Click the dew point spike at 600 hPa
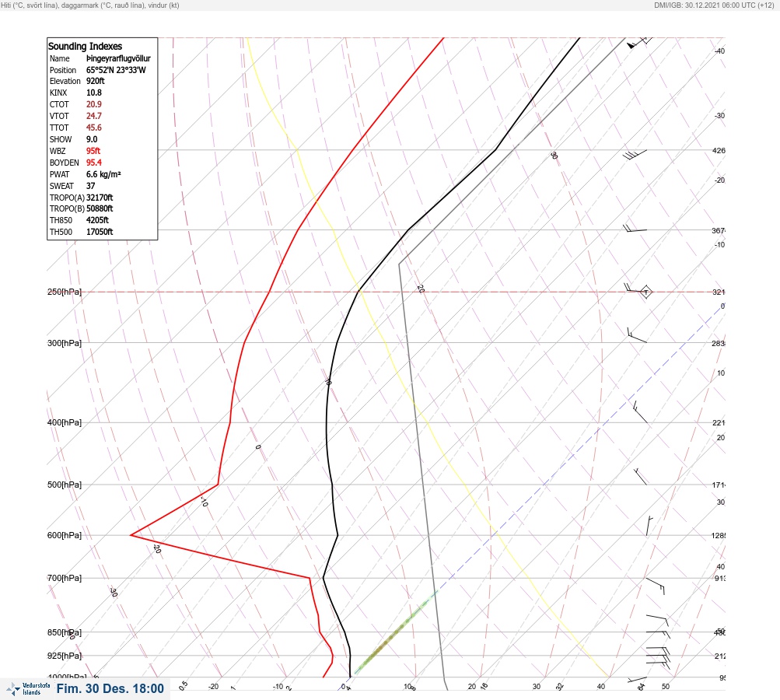 tap(132, 535)
